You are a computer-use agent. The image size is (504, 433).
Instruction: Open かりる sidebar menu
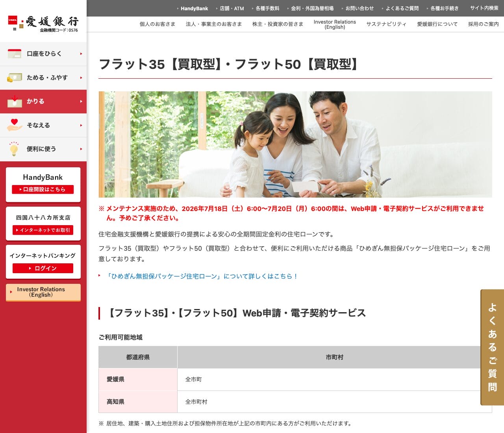[43, 102]
